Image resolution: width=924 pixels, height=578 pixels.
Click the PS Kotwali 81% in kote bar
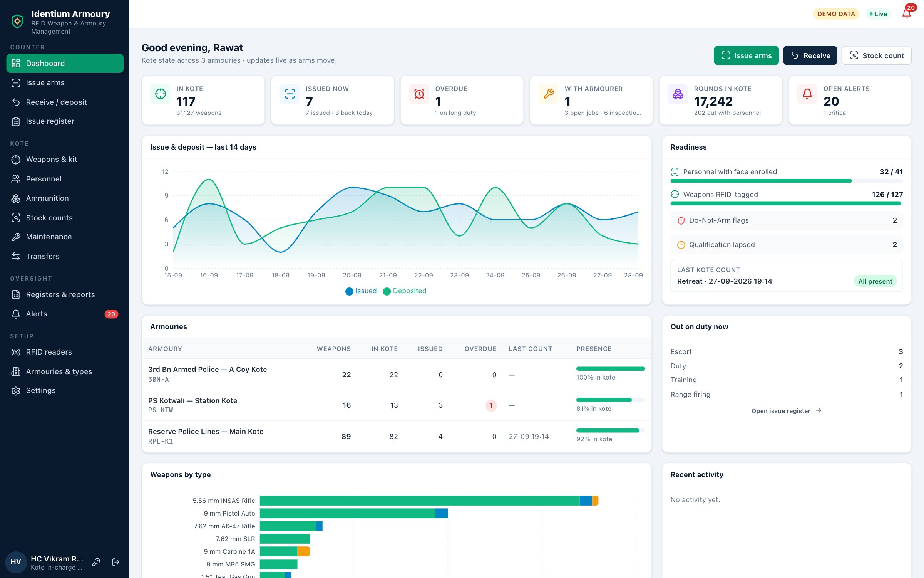click(x=610, y=400)
